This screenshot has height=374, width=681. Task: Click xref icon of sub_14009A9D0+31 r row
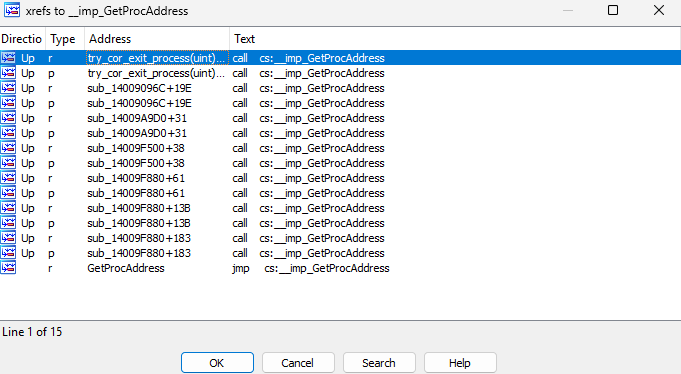(x=8, y=118)
